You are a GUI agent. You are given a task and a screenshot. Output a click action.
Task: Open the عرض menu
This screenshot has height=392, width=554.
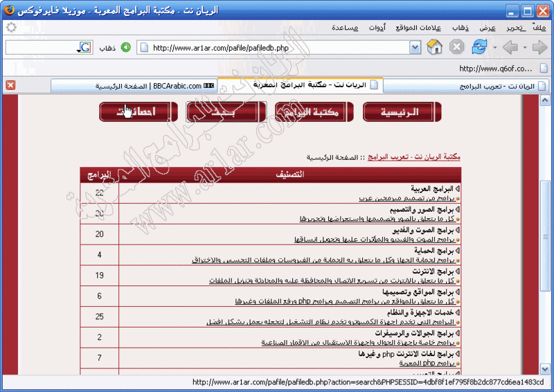point(488,28)
